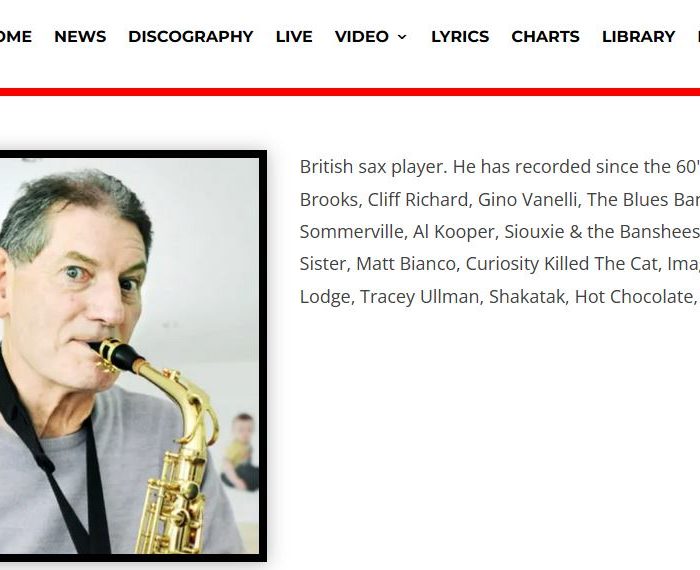
Task: Expand the VIDEO dropdown chevron
Action: (x=402, y=37)
